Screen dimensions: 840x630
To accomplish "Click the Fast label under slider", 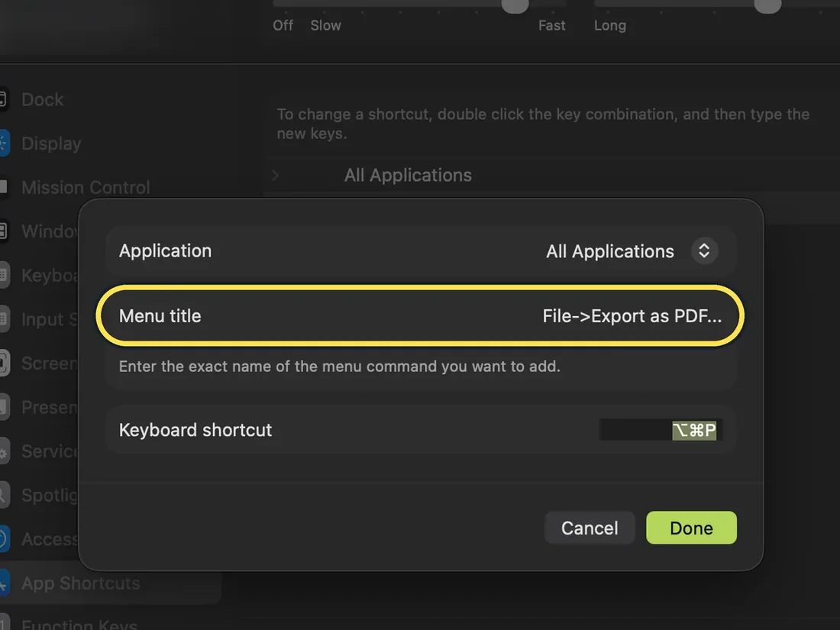I will (x=552, y=25).
